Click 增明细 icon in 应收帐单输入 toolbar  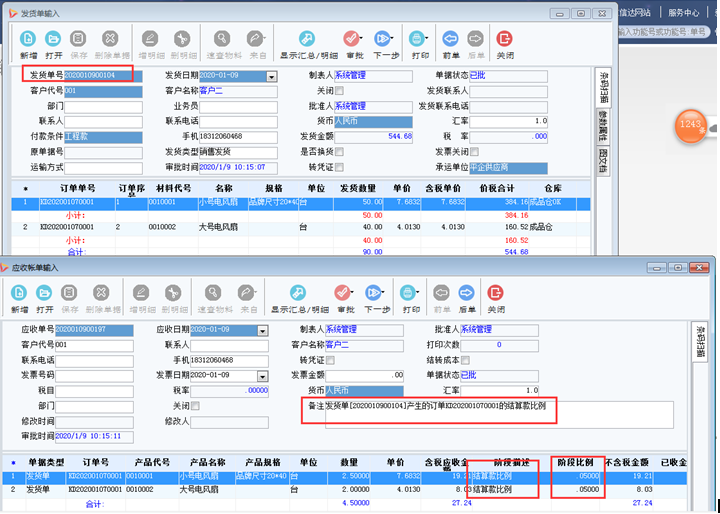(141, 293)
